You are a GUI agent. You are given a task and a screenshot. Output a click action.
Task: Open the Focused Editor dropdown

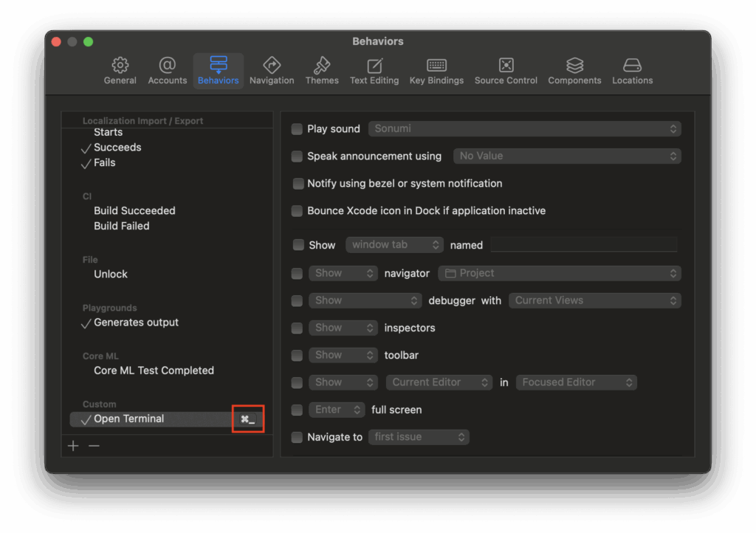(576, 382)
